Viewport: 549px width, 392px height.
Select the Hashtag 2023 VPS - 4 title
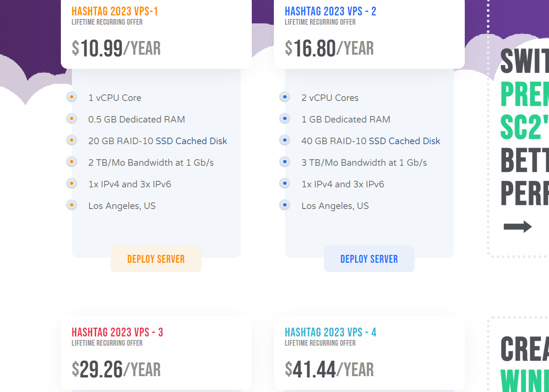pyautogui.click(x=330, y=332)
